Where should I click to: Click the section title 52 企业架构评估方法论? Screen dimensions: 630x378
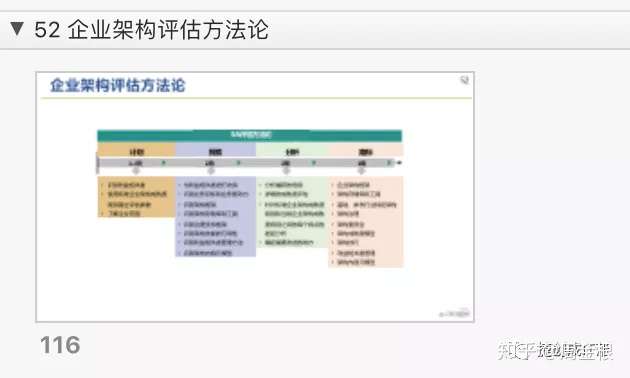click(151, 30)
